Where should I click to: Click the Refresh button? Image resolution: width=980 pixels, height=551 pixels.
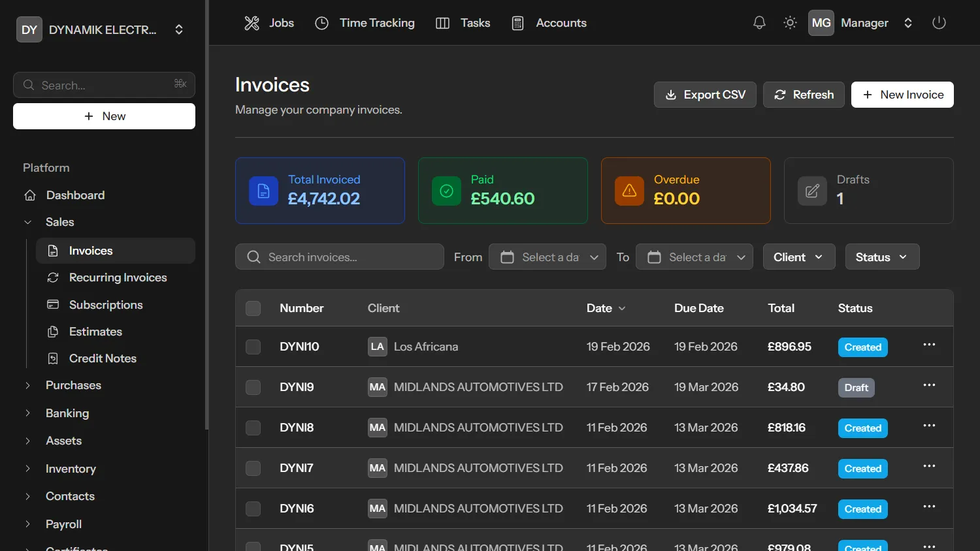click(x=804, y=95)
